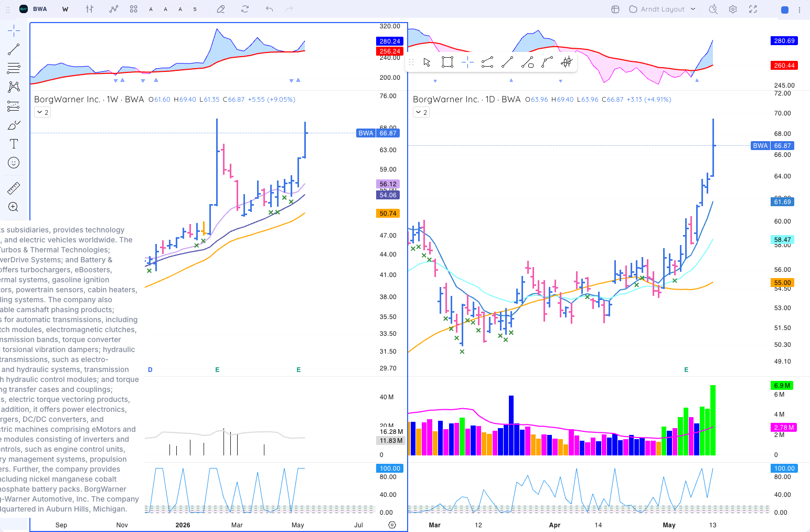Select the line with box tool in floating toolbar

click(x=527, y=62)
